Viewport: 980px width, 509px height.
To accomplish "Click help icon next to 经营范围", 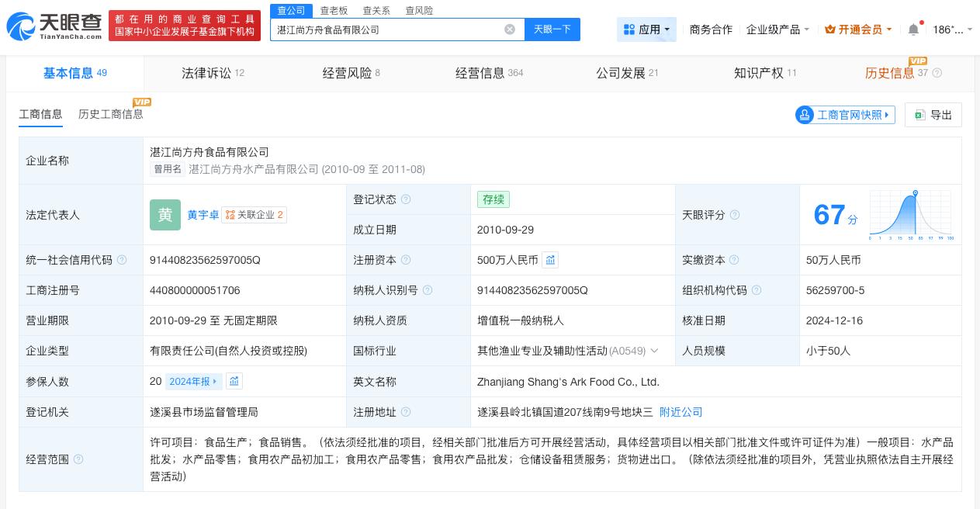I will [x=78, y=459].
